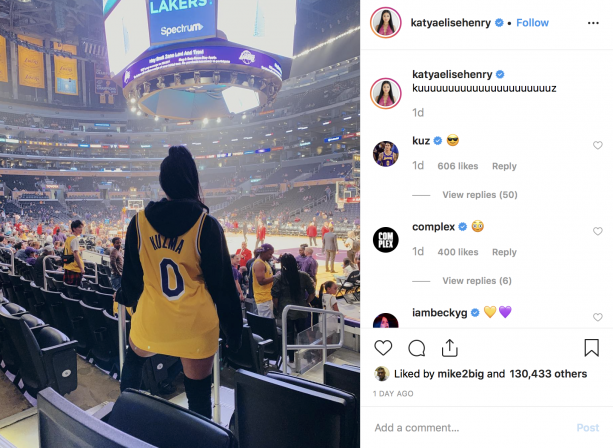Image resolution: width=613 pixels, height=448 pixels.
Task: Save post with bookmark icon
Action: (591, 348)
